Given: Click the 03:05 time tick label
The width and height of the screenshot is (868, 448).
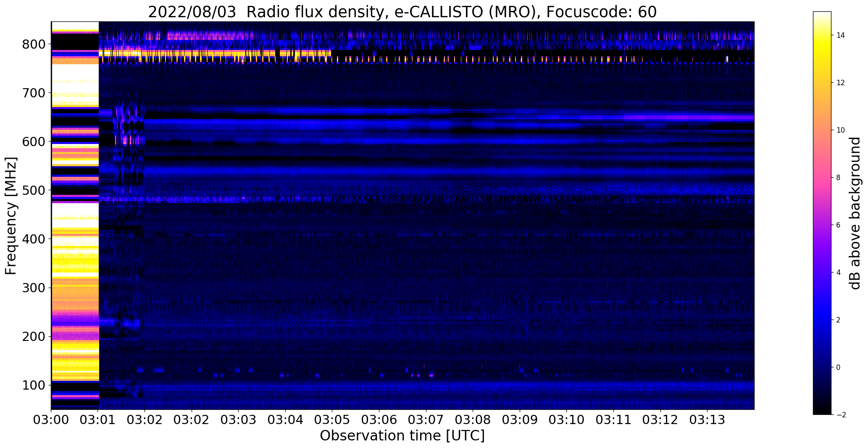Looking at the screenshot, I should coord(332,420).
